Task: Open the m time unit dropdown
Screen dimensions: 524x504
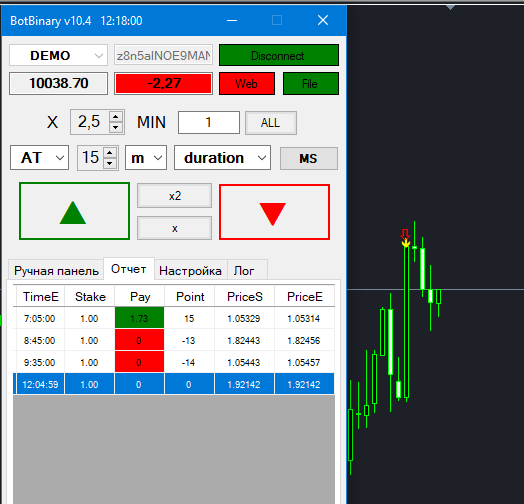Action: [x=146, y=157]
